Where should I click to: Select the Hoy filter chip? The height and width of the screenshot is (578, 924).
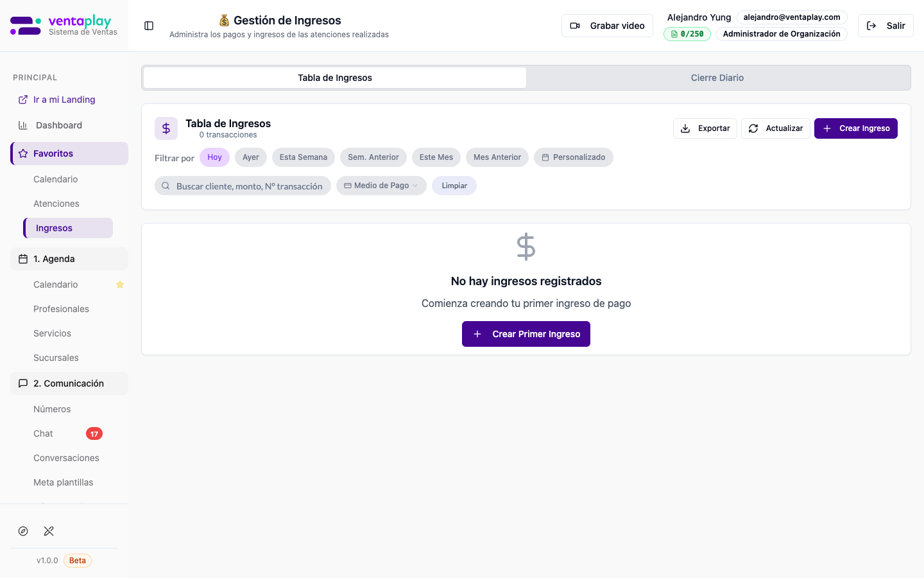[214, 157]
